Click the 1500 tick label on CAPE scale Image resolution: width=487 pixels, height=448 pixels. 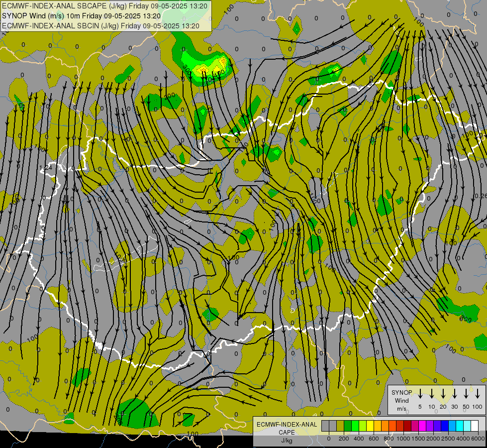click(x=418, y=439)
